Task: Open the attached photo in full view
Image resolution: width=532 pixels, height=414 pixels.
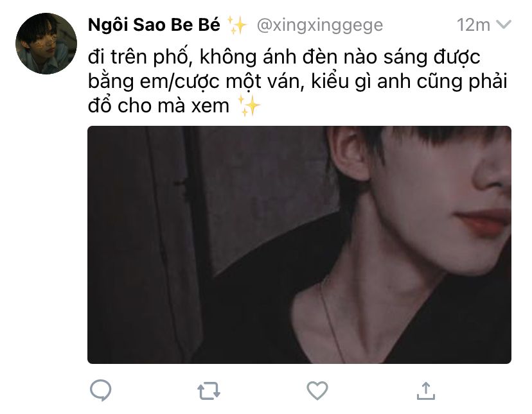Action: pyautogui.click(x=299, y=245)
